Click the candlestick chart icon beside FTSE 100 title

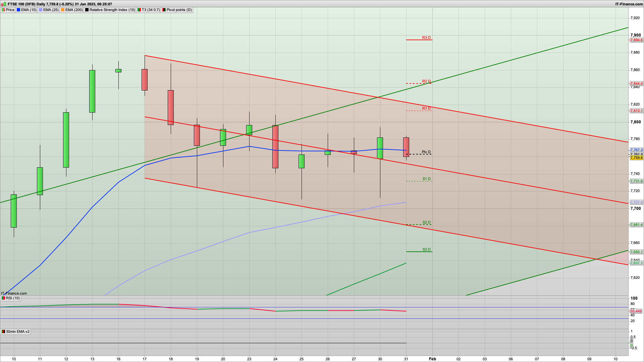[4, 4]
